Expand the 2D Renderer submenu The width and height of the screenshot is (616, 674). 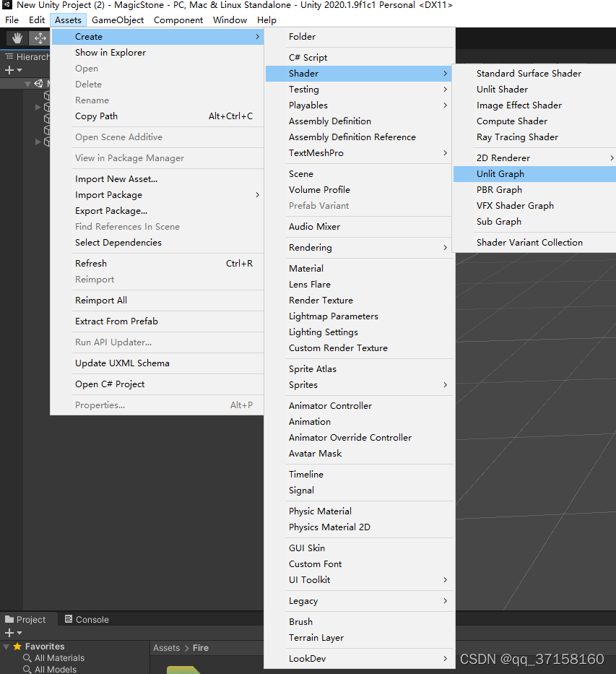tap(535, 158)
